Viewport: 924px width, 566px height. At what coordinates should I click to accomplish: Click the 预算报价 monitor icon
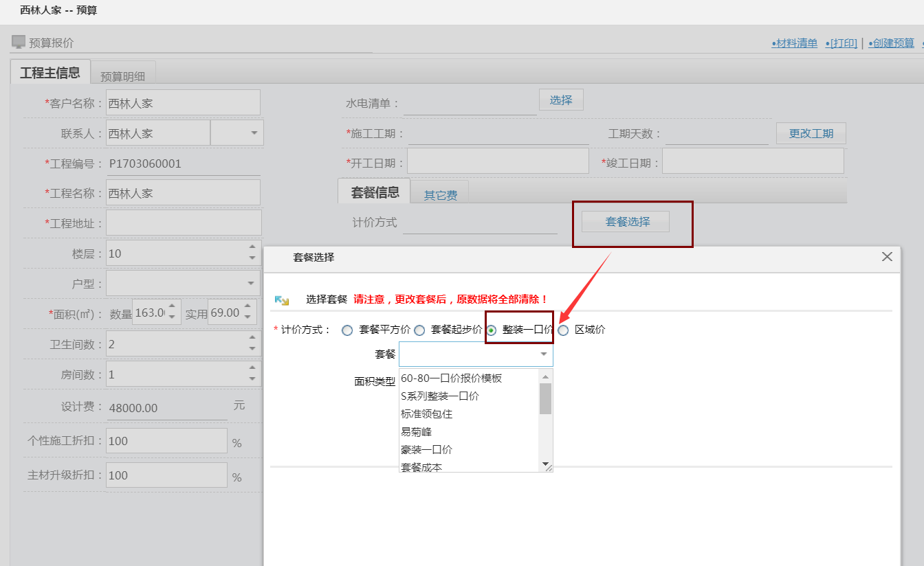tap(19, 43)
